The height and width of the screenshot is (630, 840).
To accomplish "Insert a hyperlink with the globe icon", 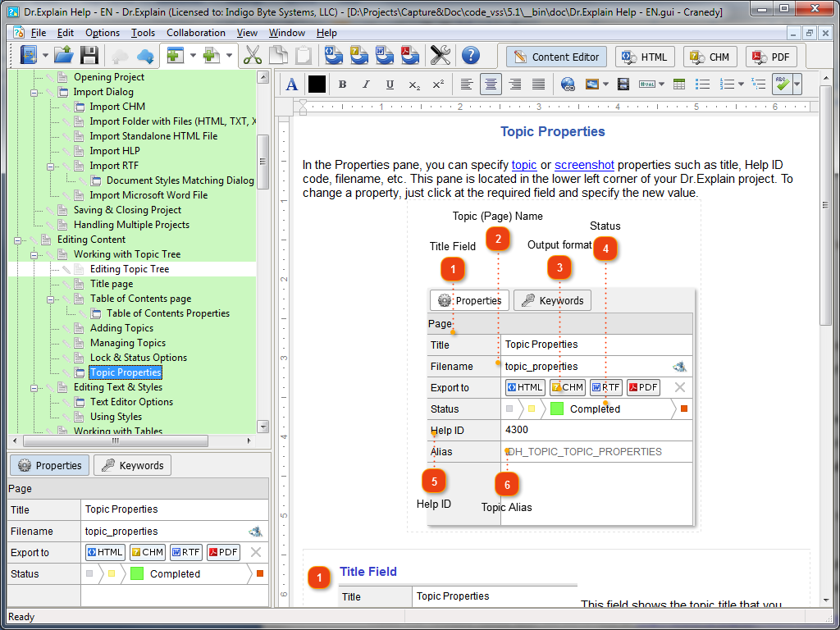I will coord(568,84).
